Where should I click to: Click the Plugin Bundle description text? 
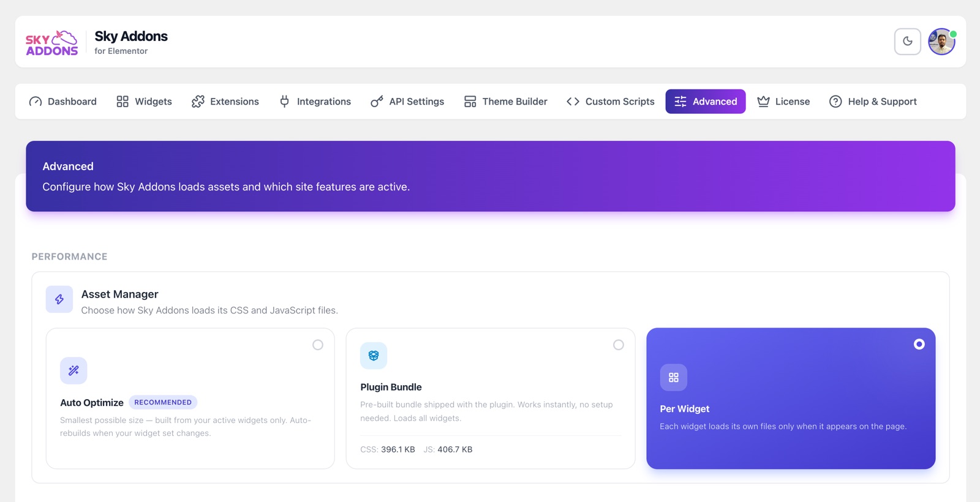[x=486, y=411]
